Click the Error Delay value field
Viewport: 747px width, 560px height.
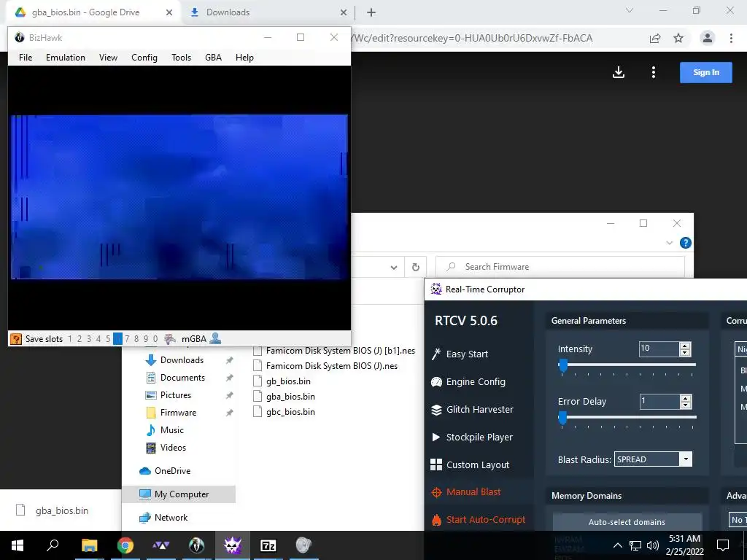click(659, 401)
